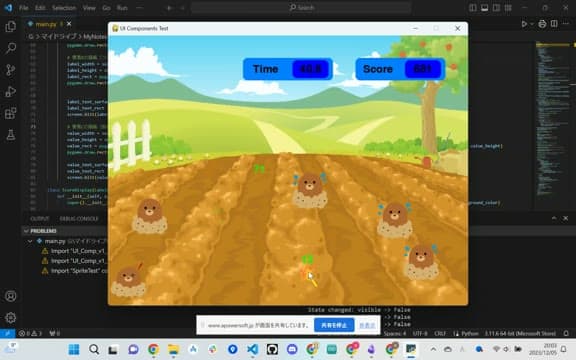
Task: Whack the mole holding a red stick
Action: click(129, 281)
